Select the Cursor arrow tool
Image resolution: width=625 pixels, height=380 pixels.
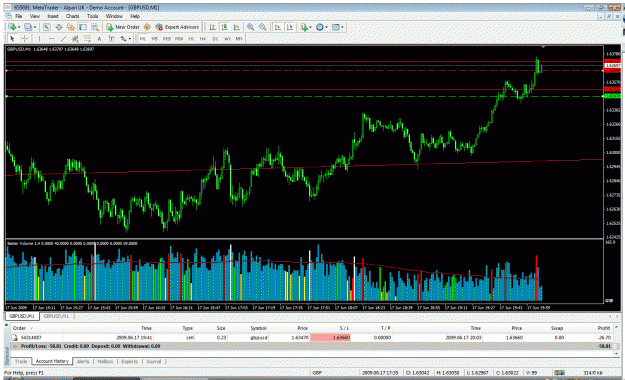pos(12,39)
